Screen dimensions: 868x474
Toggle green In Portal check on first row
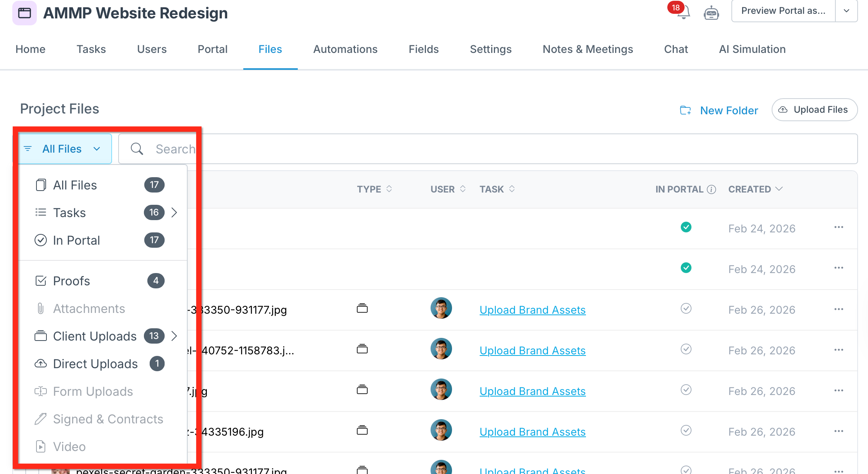(686, 227)
